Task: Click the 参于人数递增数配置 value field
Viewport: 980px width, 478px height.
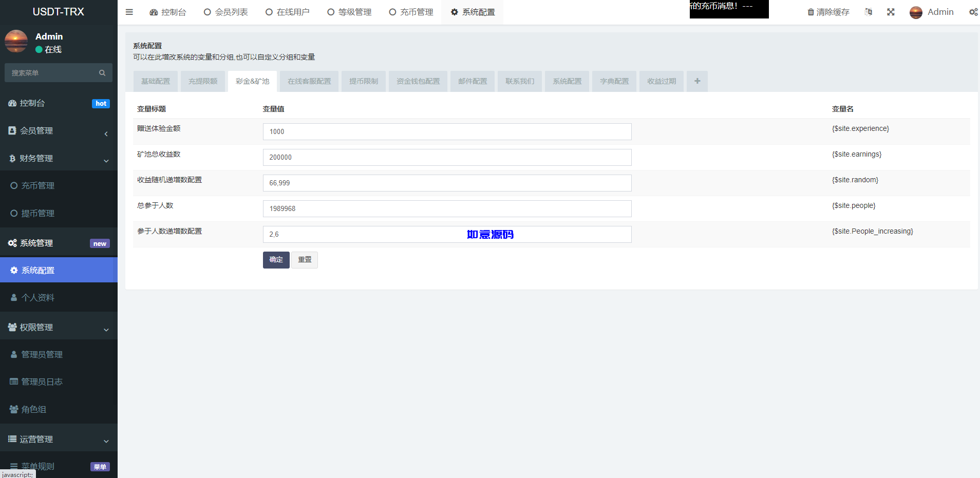Action: [447, 234]
